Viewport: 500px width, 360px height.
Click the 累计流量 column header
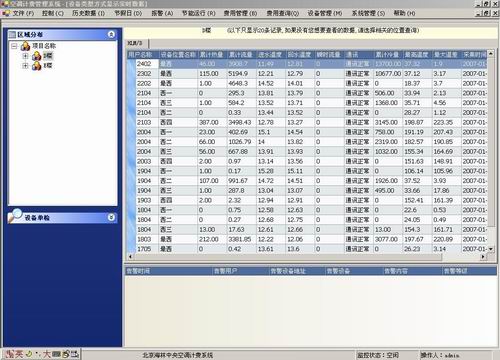pyautogui.click(x=241, y=55)
